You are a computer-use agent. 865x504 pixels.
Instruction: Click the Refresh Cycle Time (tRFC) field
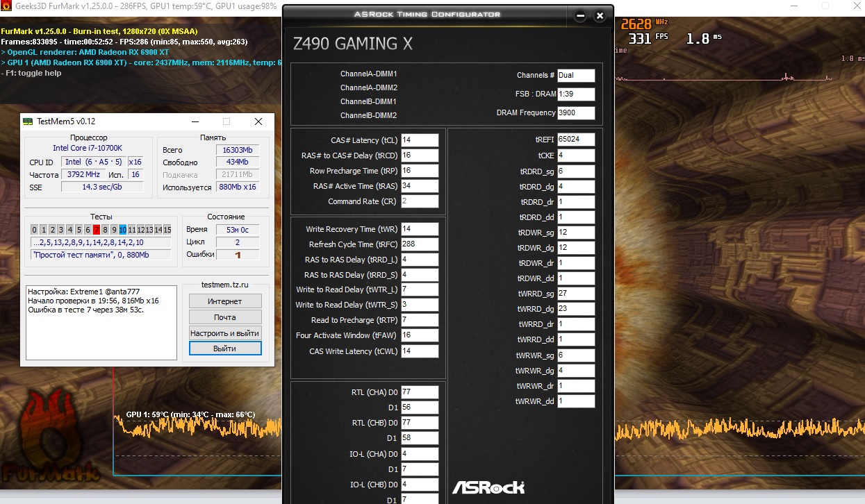[420, 244]
